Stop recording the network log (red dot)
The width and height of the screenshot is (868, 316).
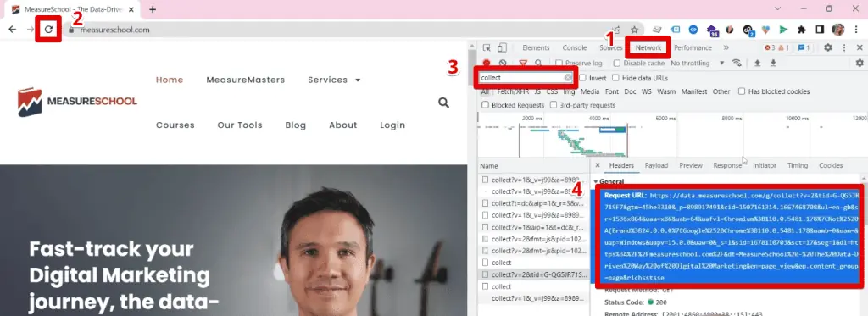click(487, 63)
